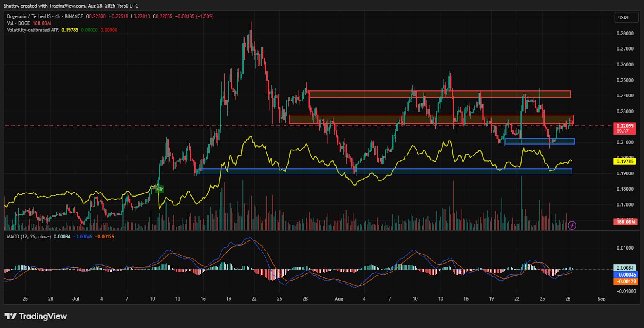644x328 pixels.
Task: Click the MACD legend signal value -0.00129
Action: coord(105,236)
